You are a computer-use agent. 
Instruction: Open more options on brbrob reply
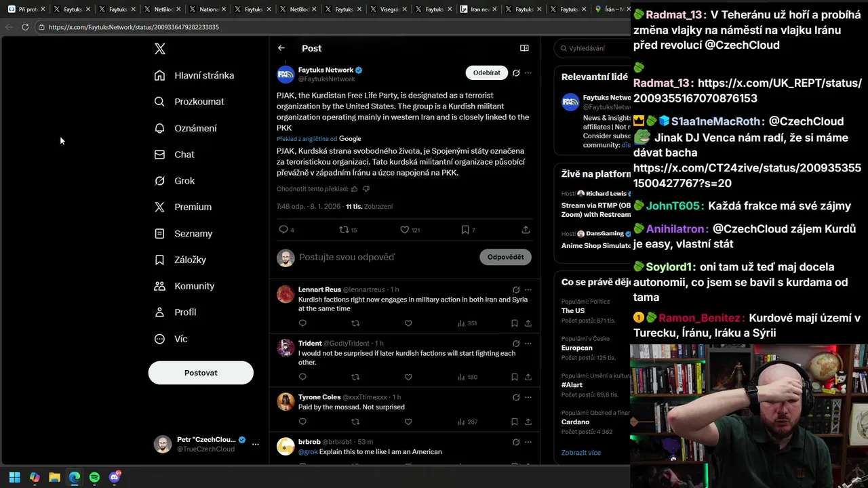click(x=528, y=442)
